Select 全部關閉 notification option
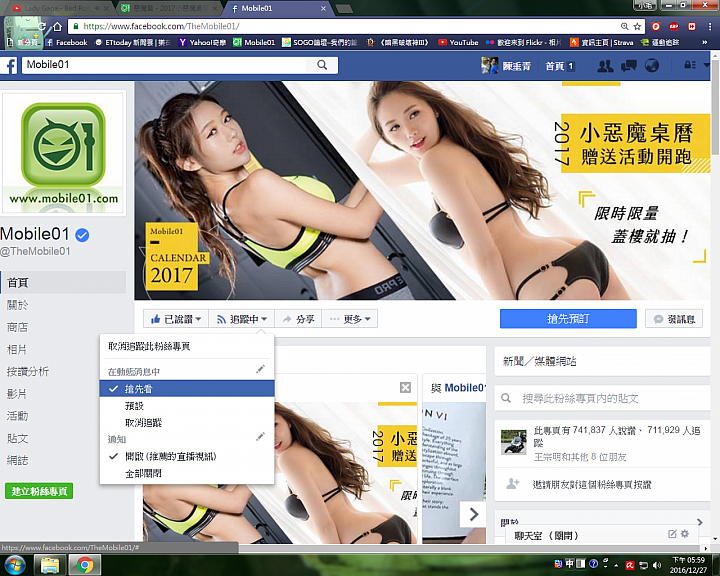Viewport: 720px width, 576px height. click(187, 473)
